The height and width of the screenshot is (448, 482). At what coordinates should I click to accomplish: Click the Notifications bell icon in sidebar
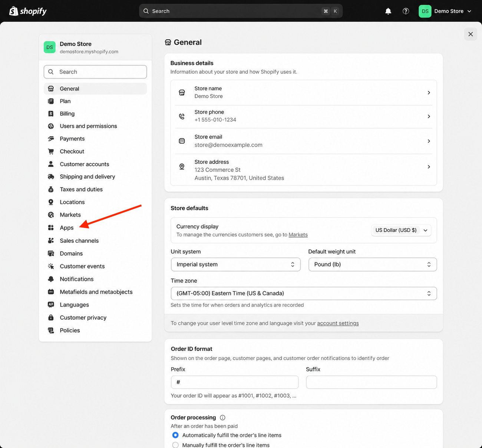(51, 279)
